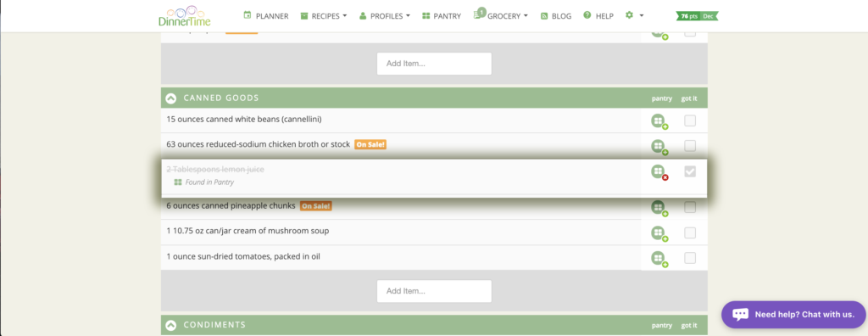The width and height of the screenshot is (868, 336).
Task: Select the sun-dried tomatoes item text
Action: (x=243, y=257)
